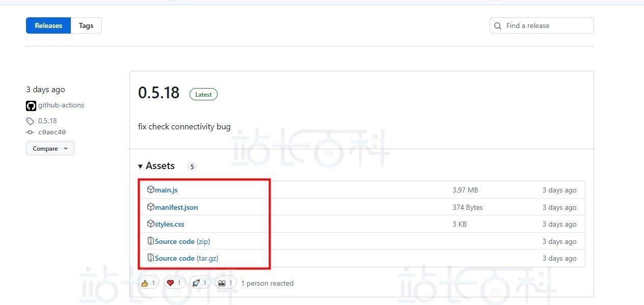Click the tag icon beside 0.5.18

tap(30, 121)
